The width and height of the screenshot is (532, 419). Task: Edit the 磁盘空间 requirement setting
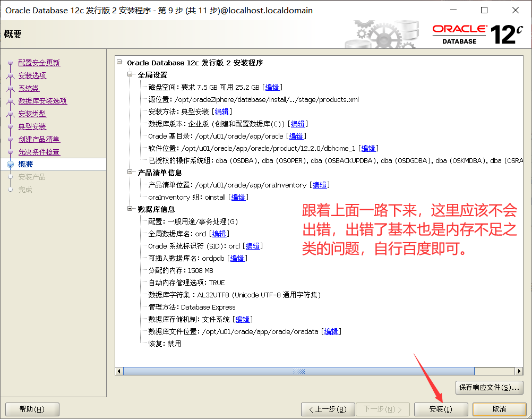[x=272, y=87]
